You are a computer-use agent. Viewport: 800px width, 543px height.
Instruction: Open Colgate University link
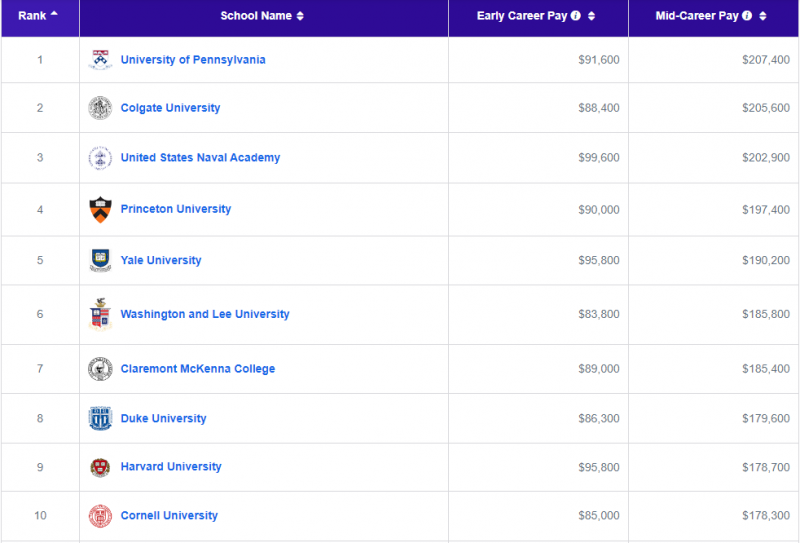point(170,108)
